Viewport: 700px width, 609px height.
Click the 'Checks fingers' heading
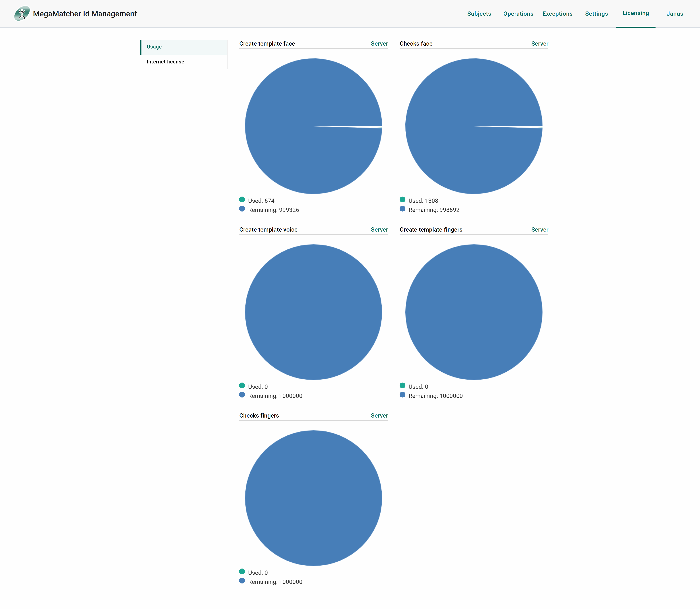coord(259,415)
